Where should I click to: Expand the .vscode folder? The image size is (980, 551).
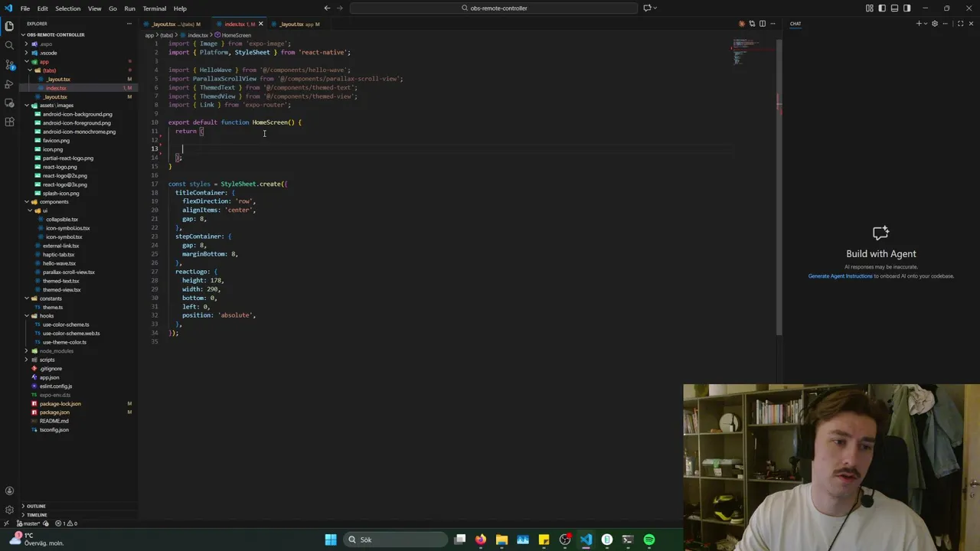[77, 53]
